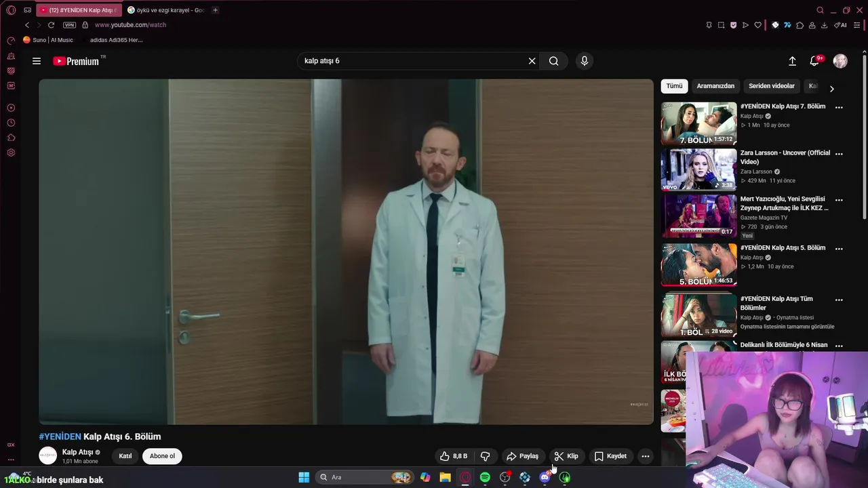Open the ad blocker shield icon
868x488 pixels.
coord(733,25)
